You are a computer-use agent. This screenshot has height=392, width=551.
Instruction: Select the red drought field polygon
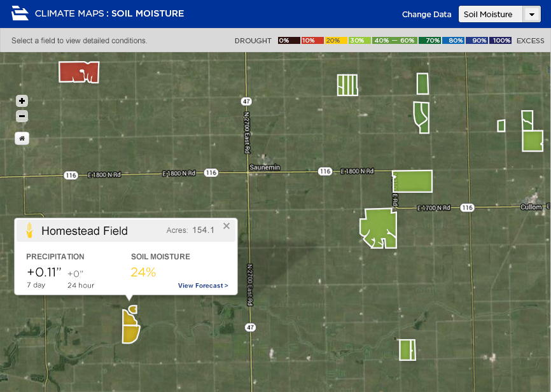point(78,71)
